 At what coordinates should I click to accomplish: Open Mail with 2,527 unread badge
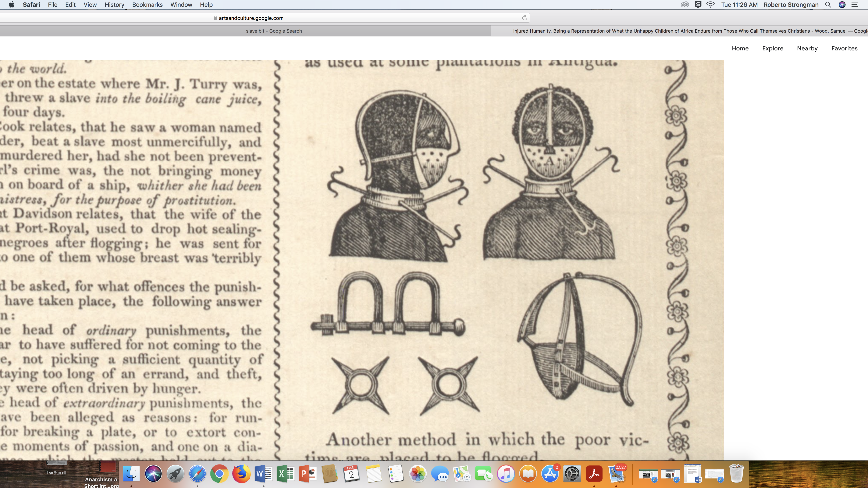[x=616, y=474]
